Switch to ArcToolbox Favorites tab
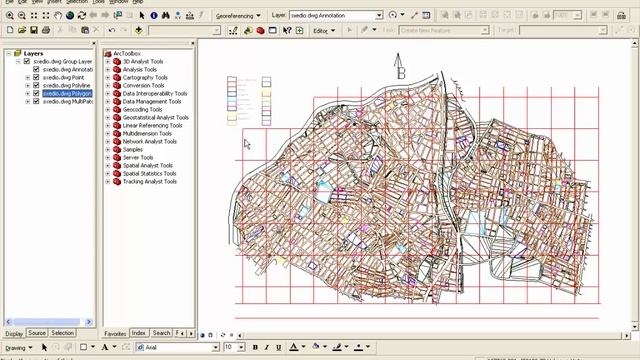This screenshot has height=360, width=640. pos(115,333)
